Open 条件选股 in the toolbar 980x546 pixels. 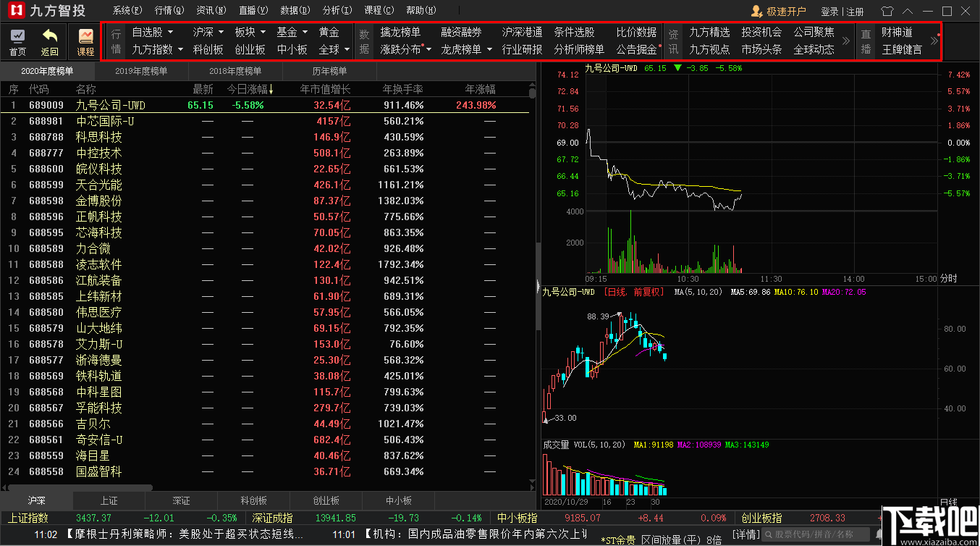pos(575,33)
